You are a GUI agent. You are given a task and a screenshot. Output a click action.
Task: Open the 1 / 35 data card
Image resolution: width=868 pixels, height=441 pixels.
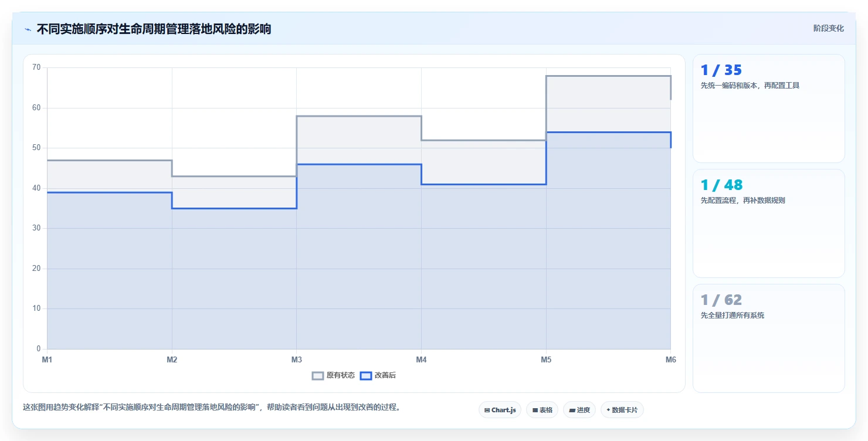768,108
